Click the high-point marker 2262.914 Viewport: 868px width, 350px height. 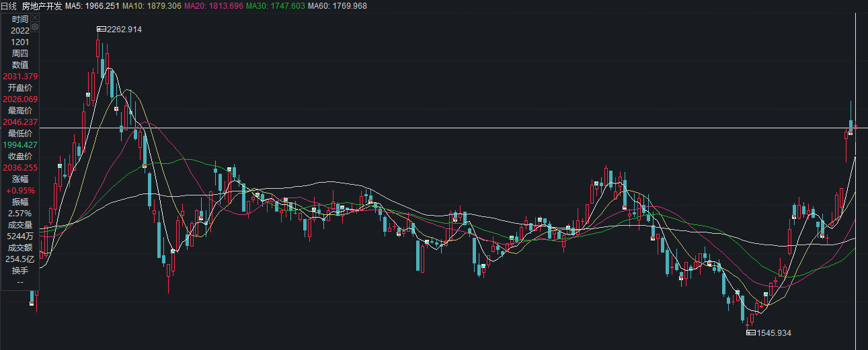coord(120,29)
